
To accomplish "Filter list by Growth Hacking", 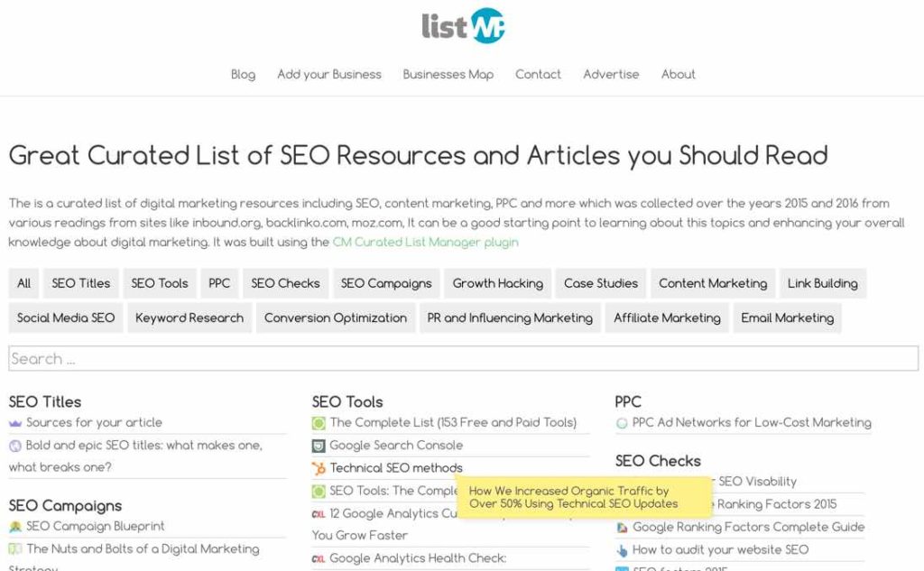I will pos(498,283).
